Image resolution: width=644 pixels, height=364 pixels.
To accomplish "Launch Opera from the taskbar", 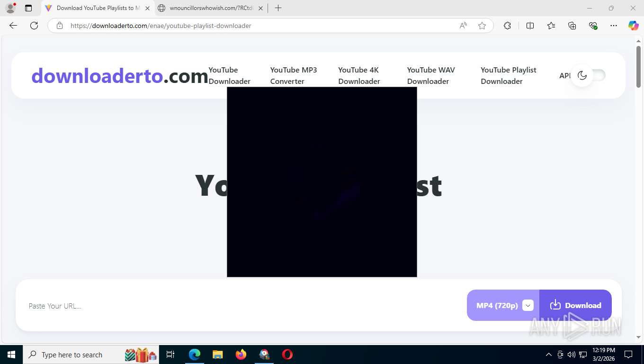I will pos(287,355).
